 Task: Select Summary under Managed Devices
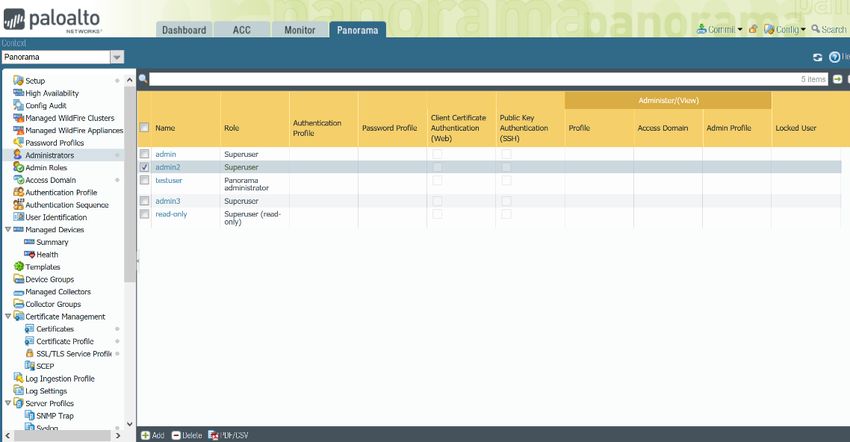tap(52, 242)
